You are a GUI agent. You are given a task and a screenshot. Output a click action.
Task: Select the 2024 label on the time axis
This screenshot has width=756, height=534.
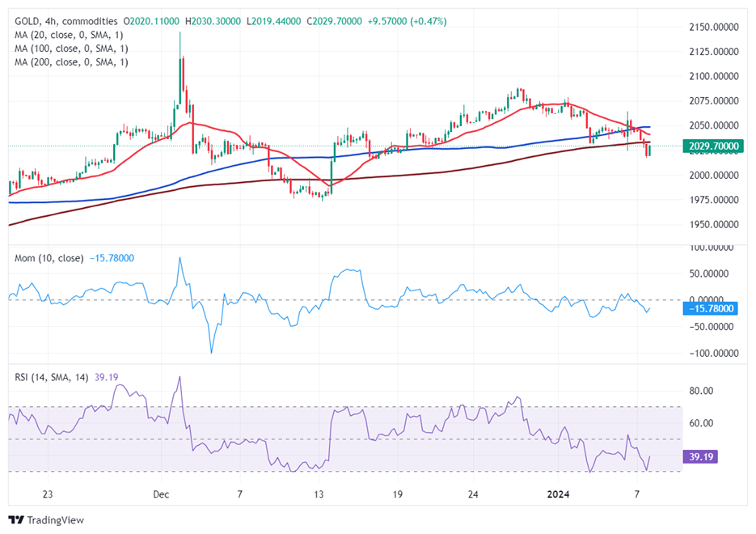558,494
